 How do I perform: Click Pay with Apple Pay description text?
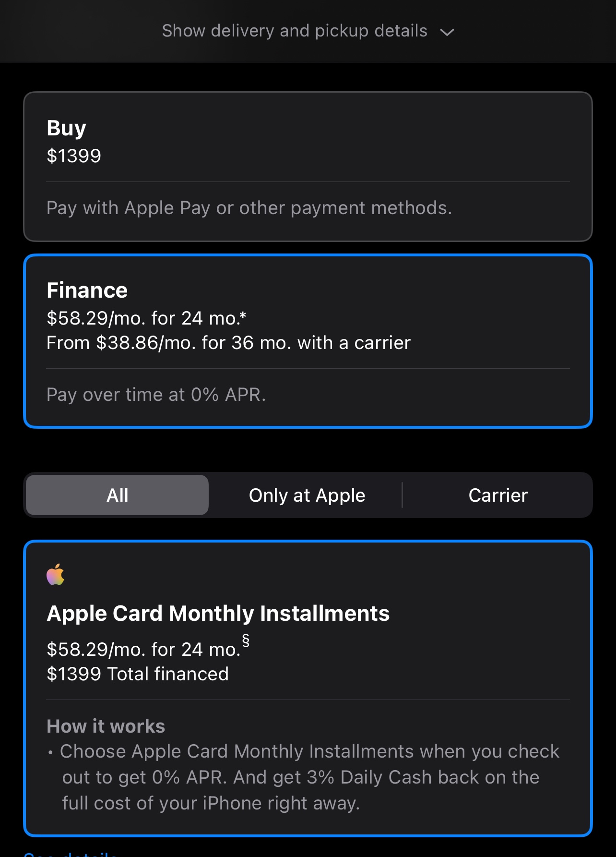coord(249,208)
